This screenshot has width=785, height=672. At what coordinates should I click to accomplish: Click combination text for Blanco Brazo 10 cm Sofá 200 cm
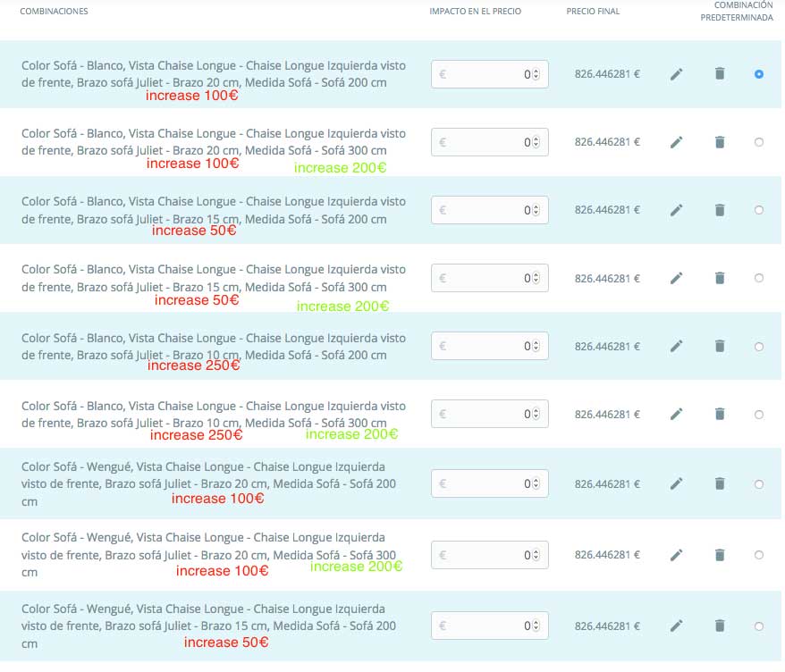214,346
